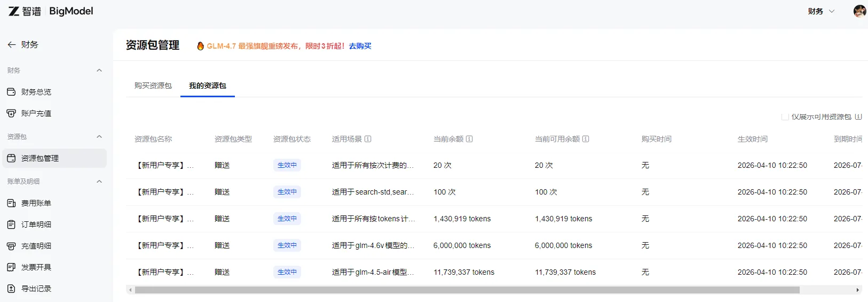868x302 pixels.
Task: Click 适用于search-std,sear… cell
Action: 373,192
